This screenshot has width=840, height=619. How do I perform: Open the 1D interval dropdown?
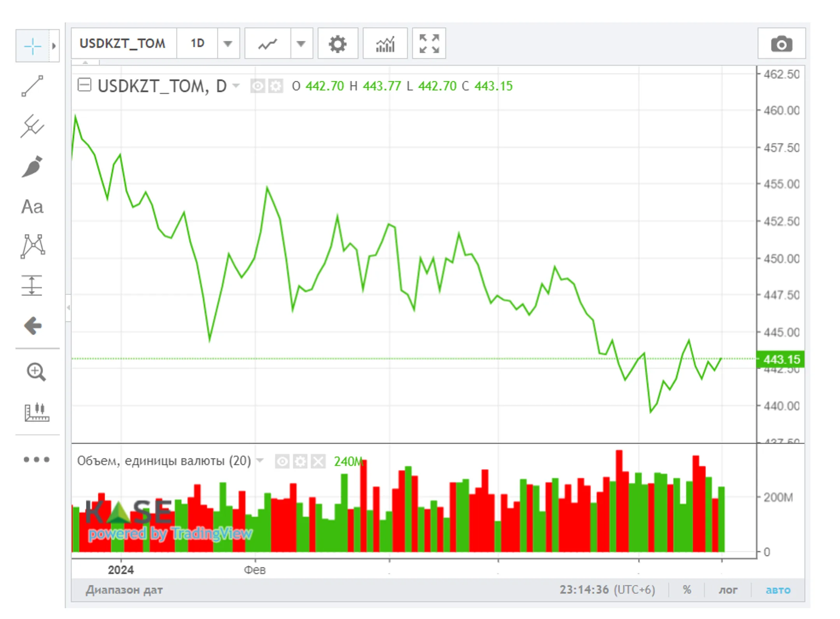coord(227,44)
